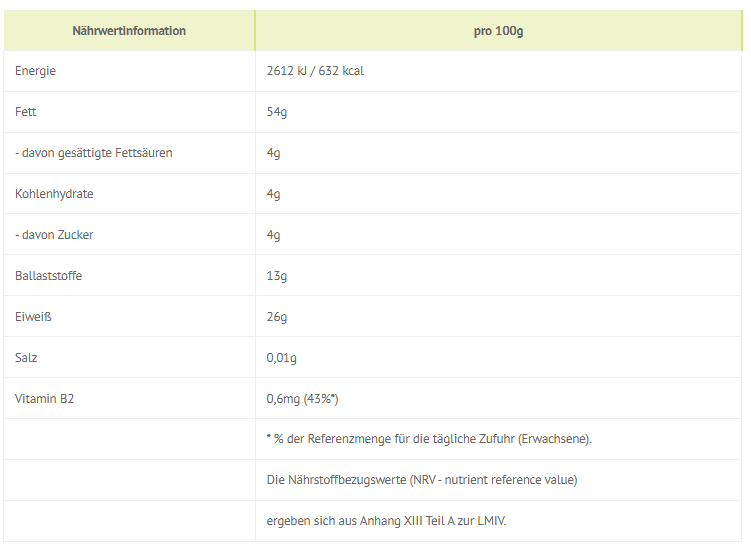This screenshot has width=751, height=555.
Task: Click the 0,01g Salz value
Action: tap(282, 358)
